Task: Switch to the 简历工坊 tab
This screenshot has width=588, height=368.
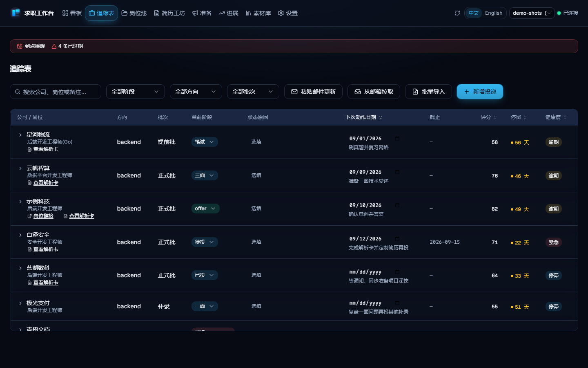Action: point(169,13)
